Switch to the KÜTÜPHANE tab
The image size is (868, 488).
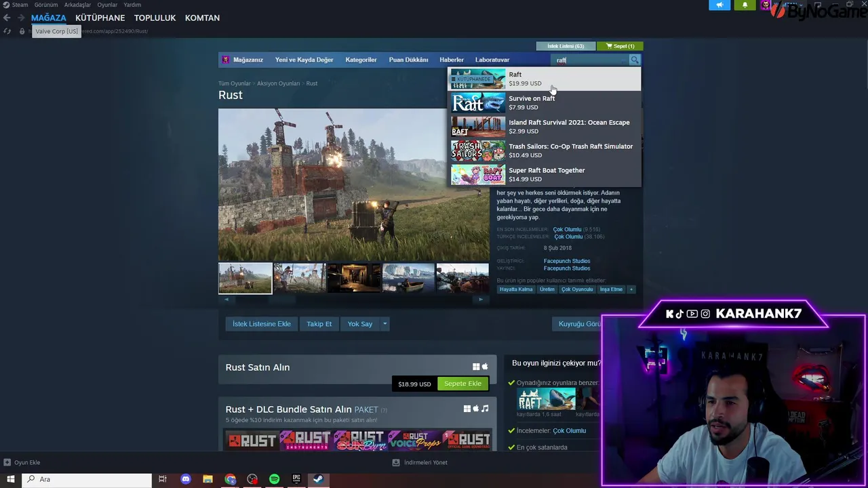[100, 18]
